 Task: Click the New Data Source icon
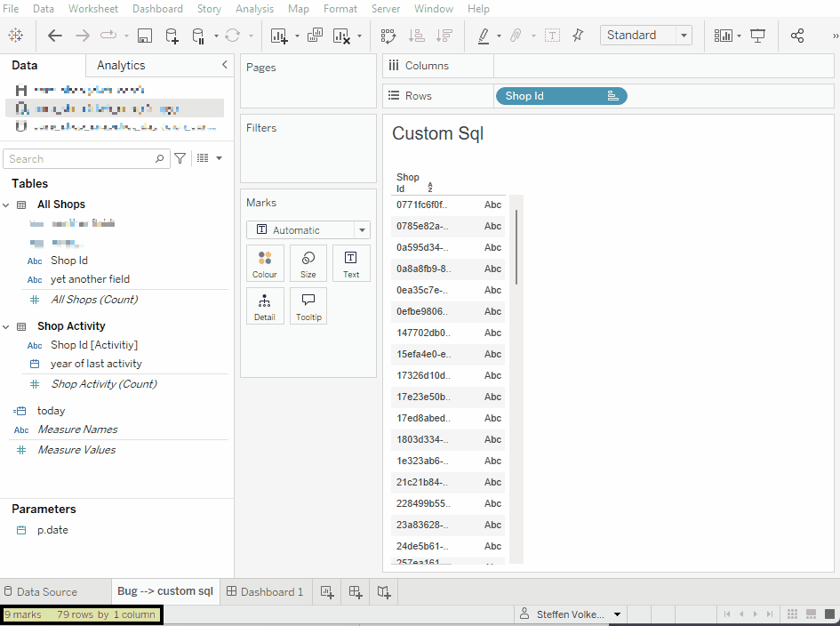click(172, 36)
